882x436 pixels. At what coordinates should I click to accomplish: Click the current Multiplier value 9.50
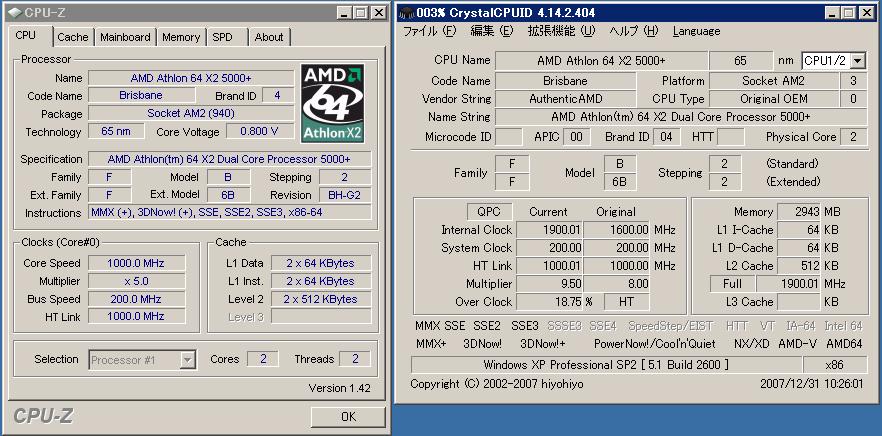549,284
